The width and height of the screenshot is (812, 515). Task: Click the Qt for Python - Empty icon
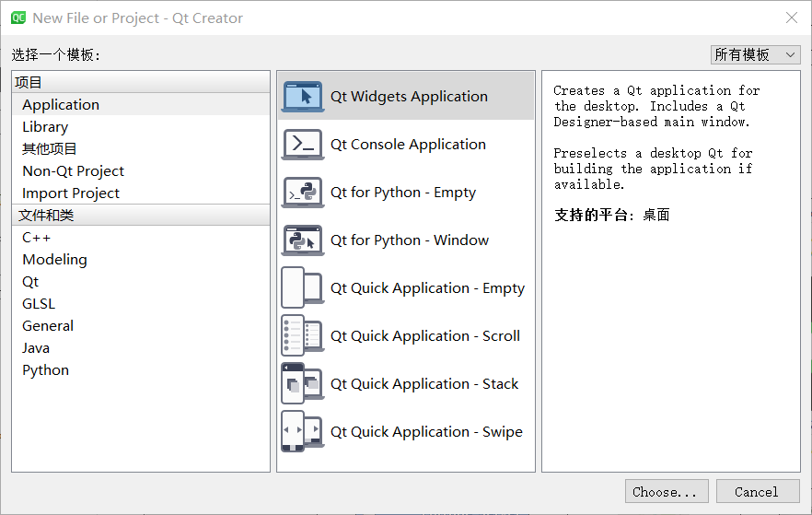click(x=302, y=193)
